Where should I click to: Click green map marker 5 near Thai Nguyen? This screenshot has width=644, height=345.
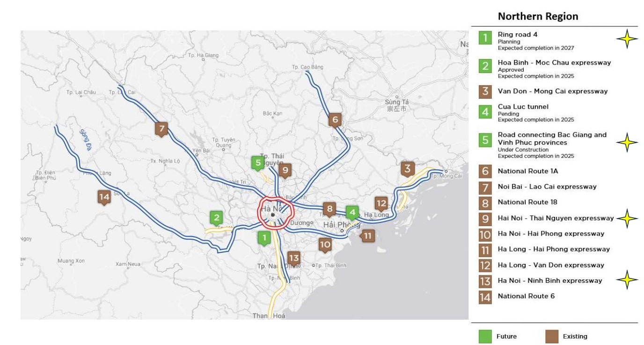(257, 163)
